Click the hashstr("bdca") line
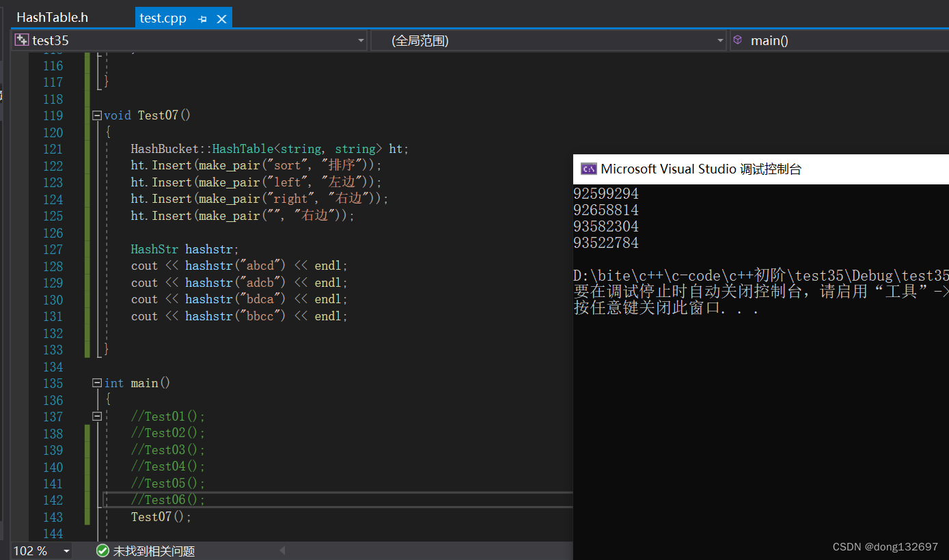This screenshot has height=560, width=949. [x=240, y=299]
